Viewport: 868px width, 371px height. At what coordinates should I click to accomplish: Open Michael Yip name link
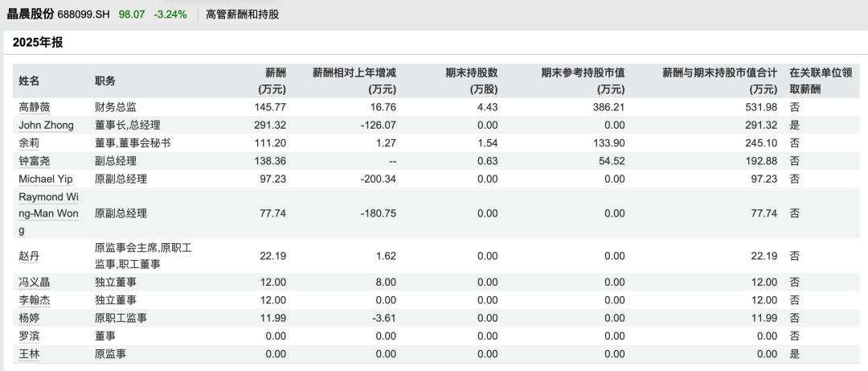[45, 179]
